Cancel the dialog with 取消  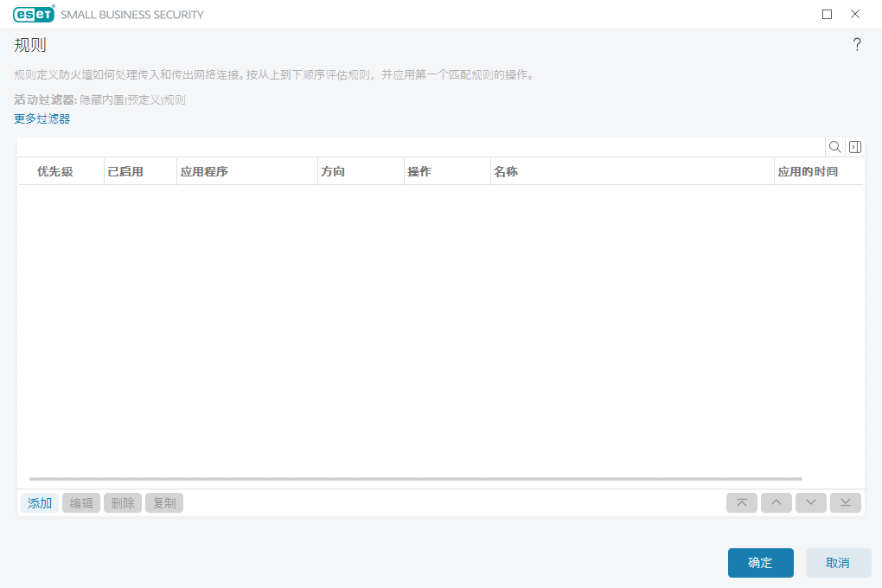click(x=837, y=563)
